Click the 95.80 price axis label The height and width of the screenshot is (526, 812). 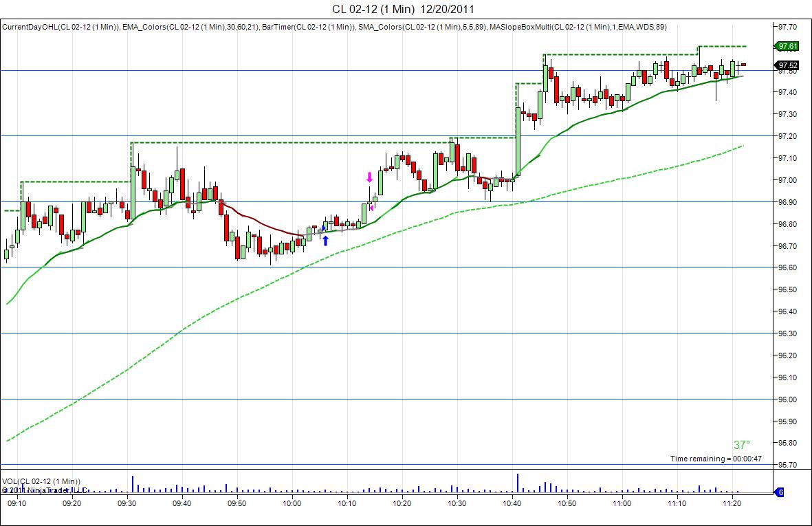pos(788,443)
